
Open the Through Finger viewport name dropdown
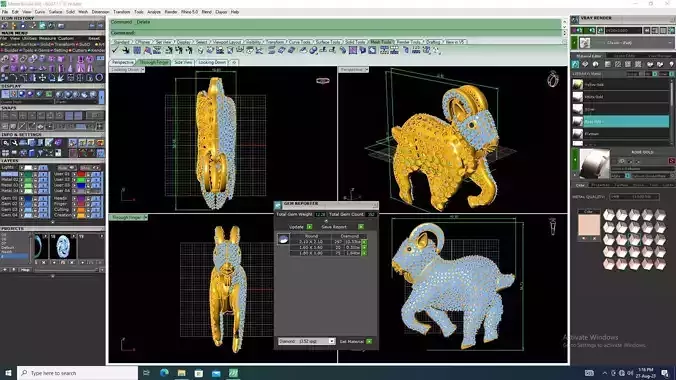click(145, 217)
